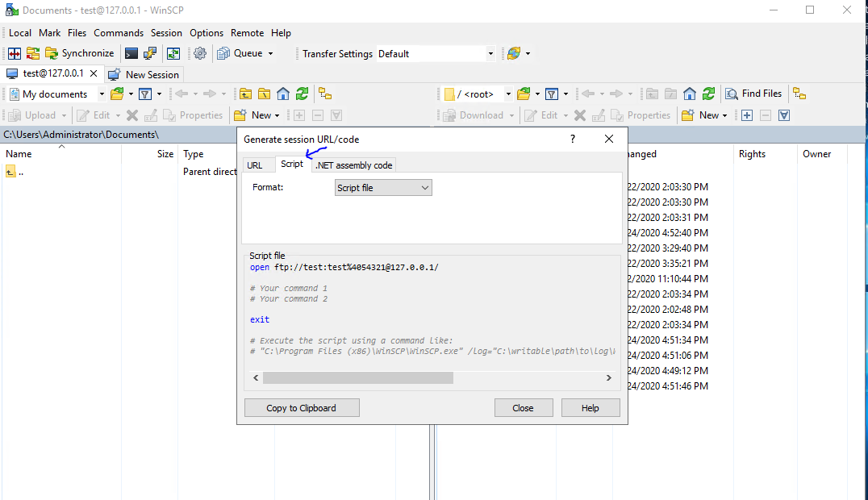Screen dimensions: 868x500
Task: Open Preferences gear icon
Action: point(200,53)
